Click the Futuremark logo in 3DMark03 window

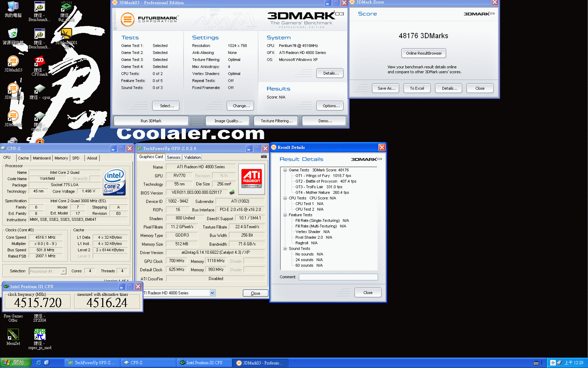(x=149, y=19)
